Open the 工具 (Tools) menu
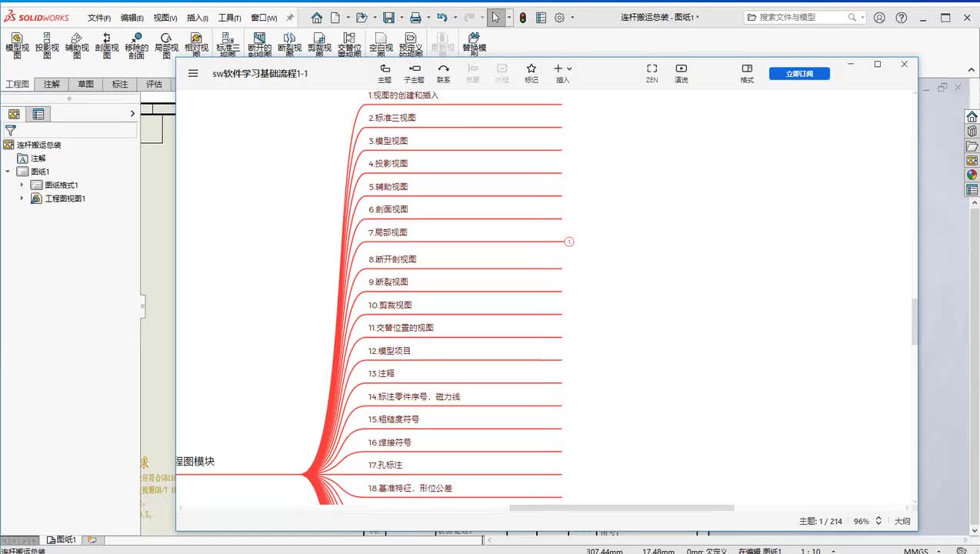Viewport: 980px width, 554px height. 229,18
